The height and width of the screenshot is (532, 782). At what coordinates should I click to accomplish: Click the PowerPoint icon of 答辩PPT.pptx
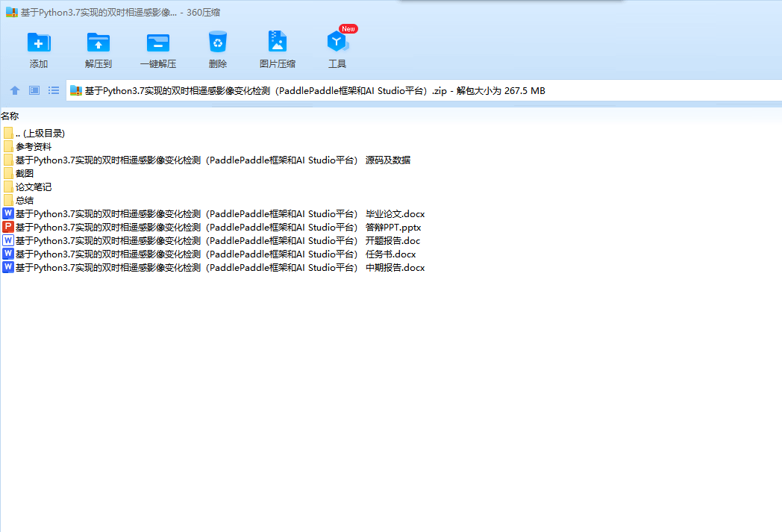click(x=8, y=227)
